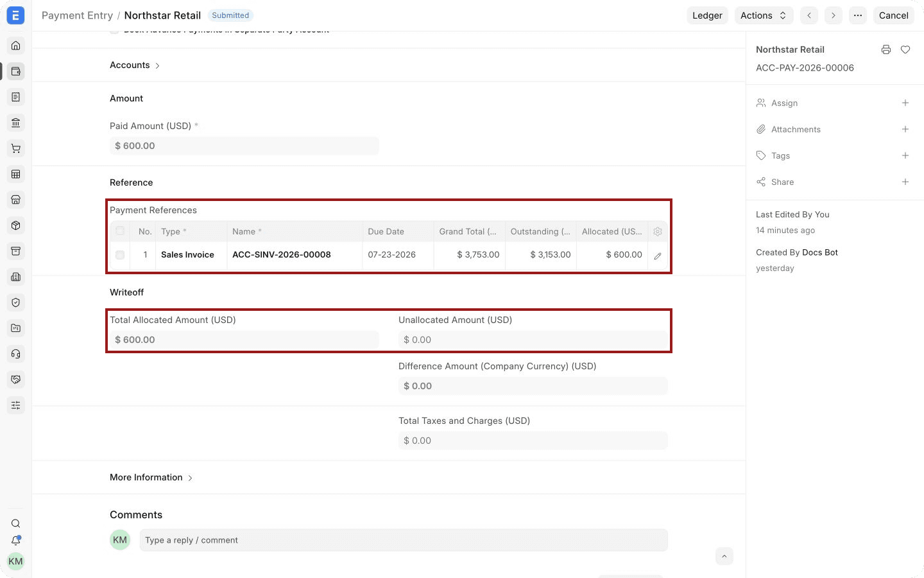The height and width of the screenshot is (578, 924).
Task: Click the Paid Amount field
Action: (x=244, y=146)
